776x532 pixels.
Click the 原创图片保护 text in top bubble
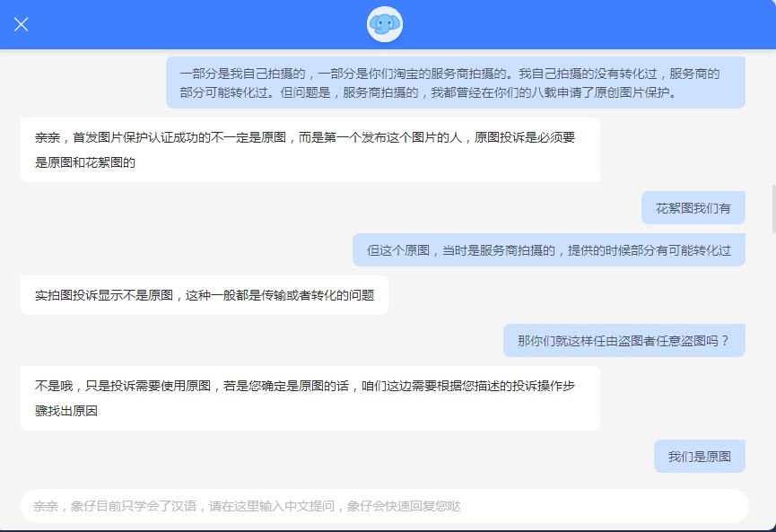(x=635, y=95)
